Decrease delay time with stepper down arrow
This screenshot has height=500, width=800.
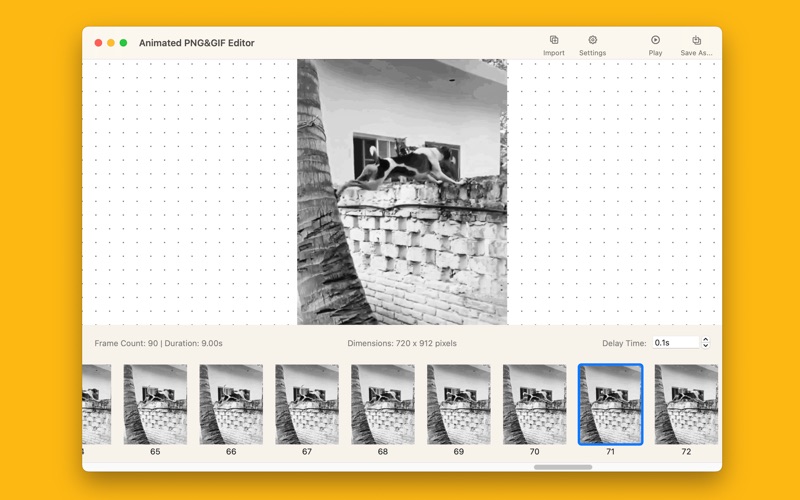(706, 346)
